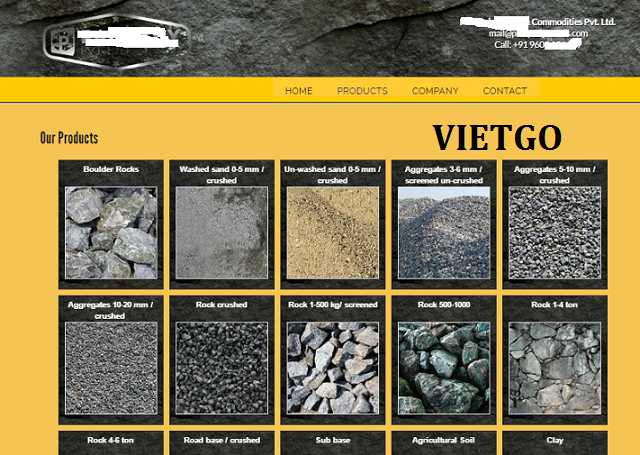
Task: Click the Call phone number in the header
Action: [538, 44]
